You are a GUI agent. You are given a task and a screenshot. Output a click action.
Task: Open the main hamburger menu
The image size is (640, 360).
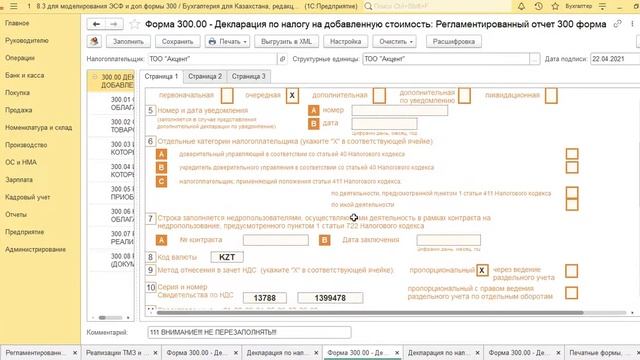pos(14,6)
